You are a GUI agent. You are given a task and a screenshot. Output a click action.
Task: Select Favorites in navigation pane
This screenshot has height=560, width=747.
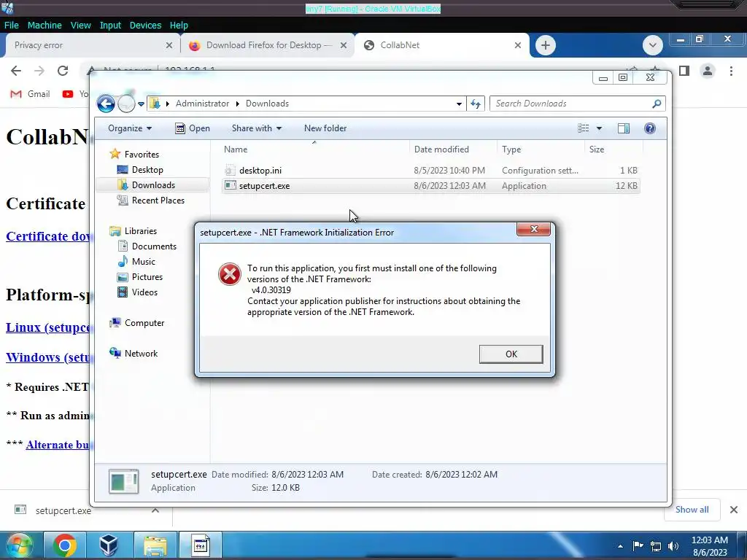point(142,155)
